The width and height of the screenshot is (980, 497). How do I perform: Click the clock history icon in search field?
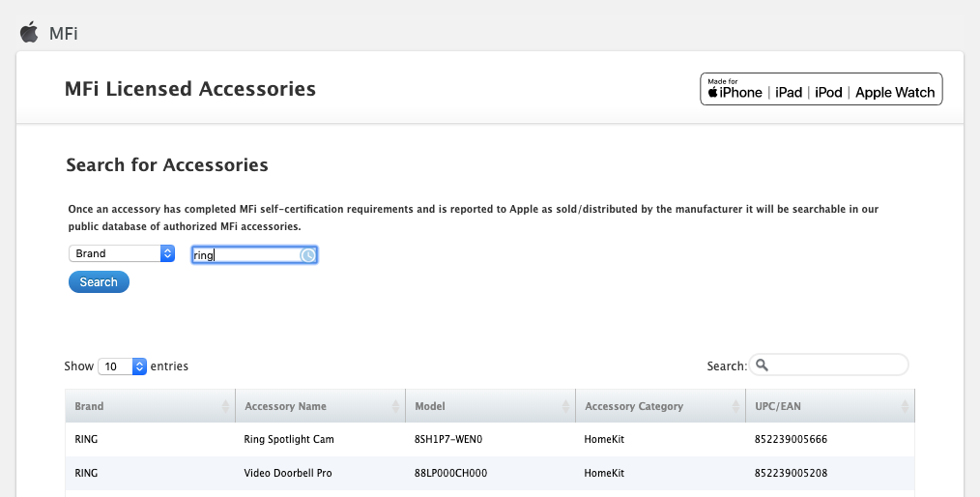click(307, 255)
